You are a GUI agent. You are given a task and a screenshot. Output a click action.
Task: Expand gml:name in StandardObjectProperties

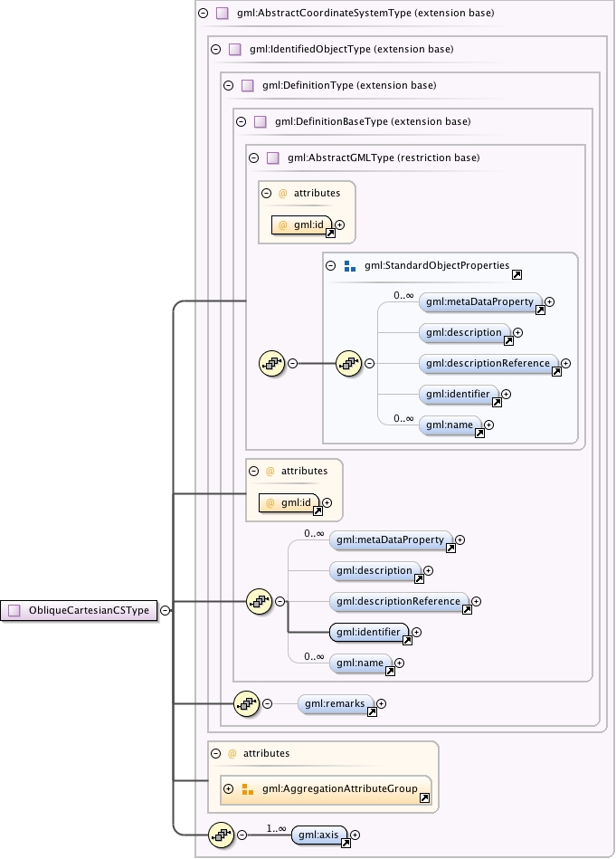489,425
